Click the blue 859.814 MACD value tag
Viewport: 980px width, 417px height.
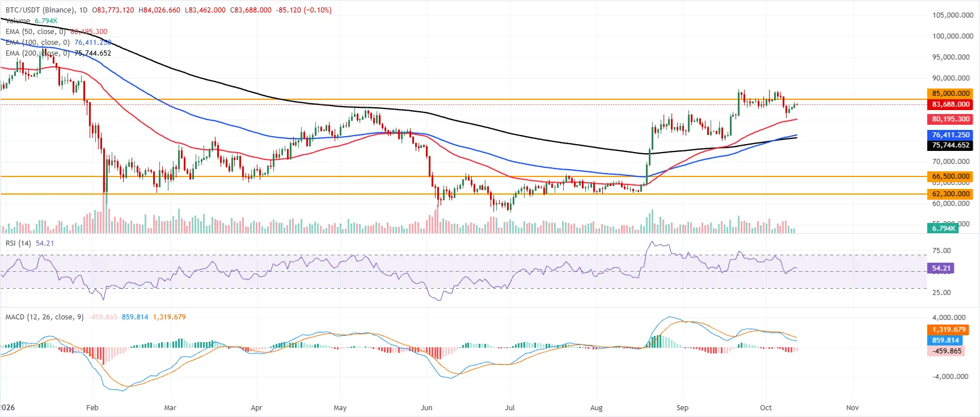point(945,340)
